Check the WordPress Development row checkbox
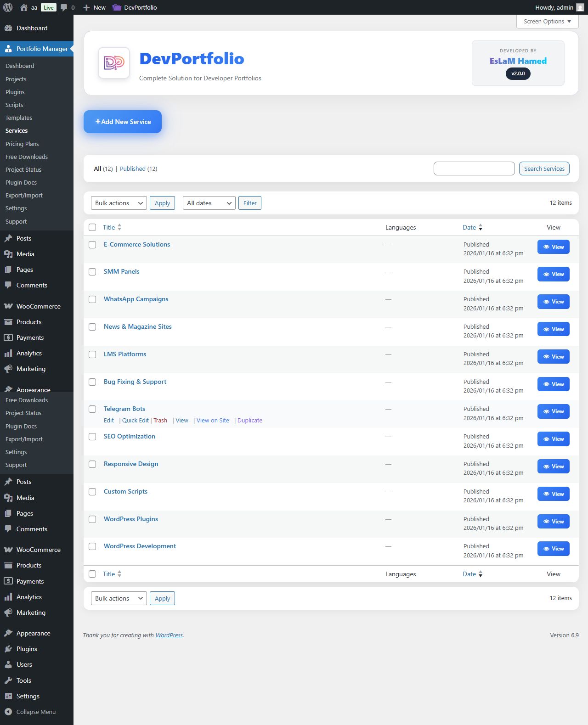The height and width of the screenshot is (725, 588). (x=92, y=546)
